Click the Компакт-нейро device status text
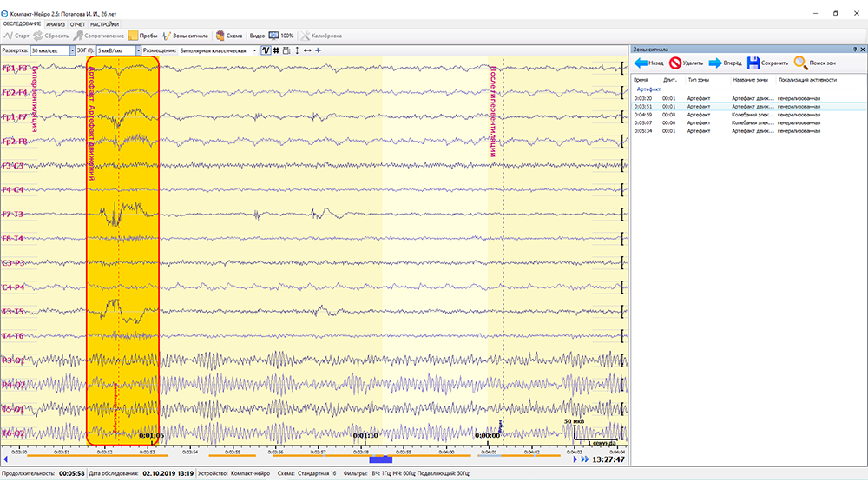 (250, 473)
